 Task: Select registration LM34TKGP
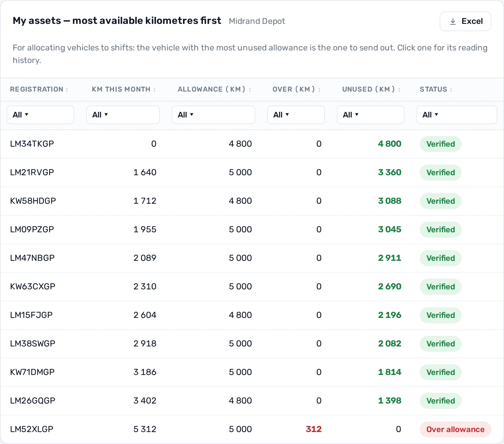point(32,144)
